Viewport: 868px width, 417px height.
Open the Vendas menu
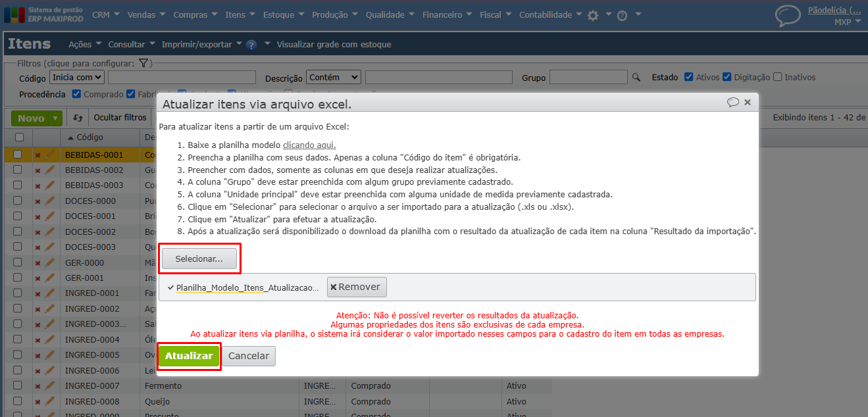(147, 14)
